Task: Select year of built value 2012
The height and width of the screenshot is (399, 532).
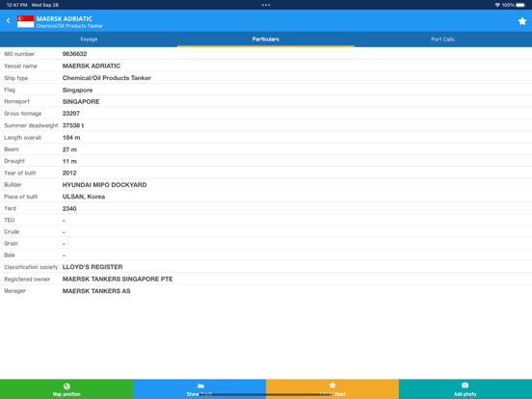Action: click(x=69, y=173)
